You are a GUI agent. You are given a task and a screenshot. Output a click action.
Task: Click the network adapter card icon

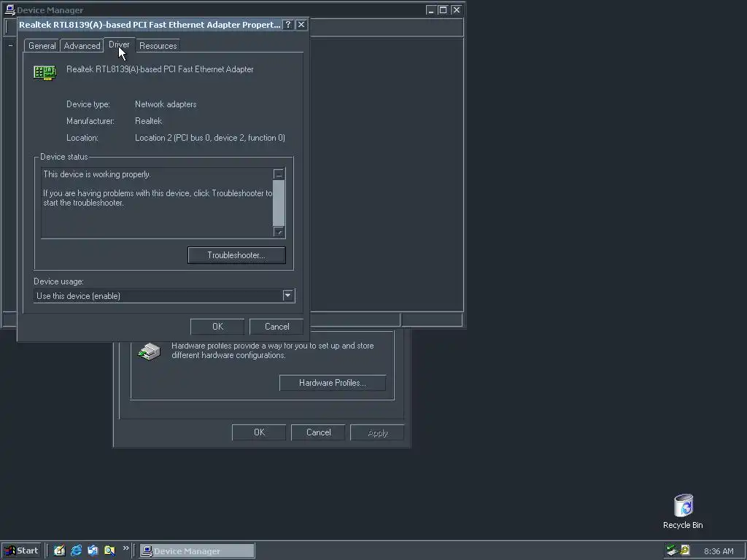point(45,72)
